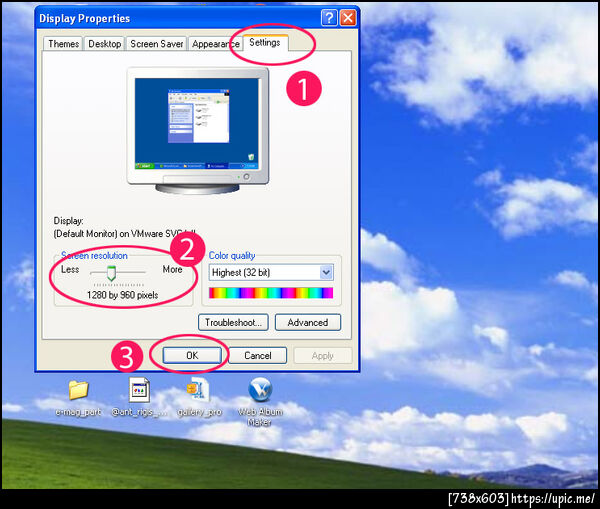Click the 'More' resolution label

[x=172, y=269]
